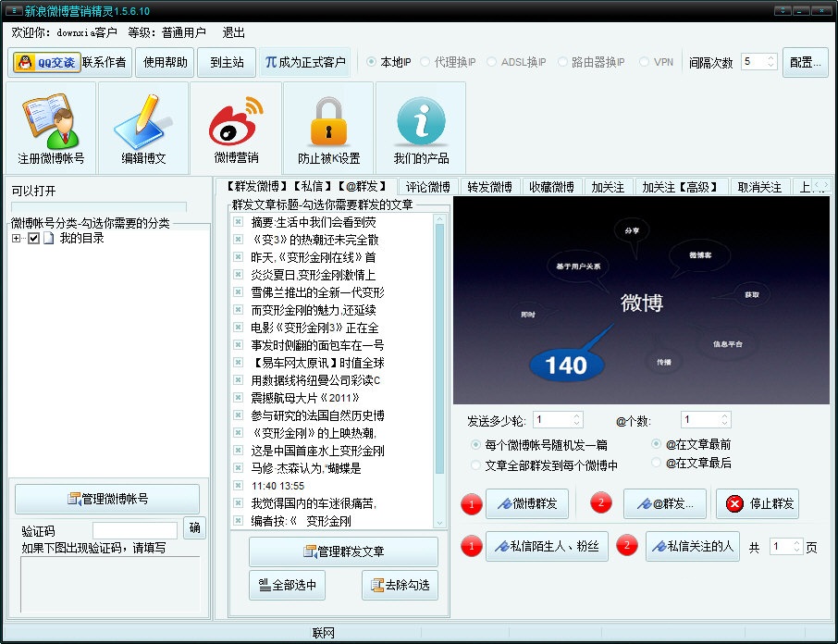Switch to 加关注 tab

tap(608, 187)
